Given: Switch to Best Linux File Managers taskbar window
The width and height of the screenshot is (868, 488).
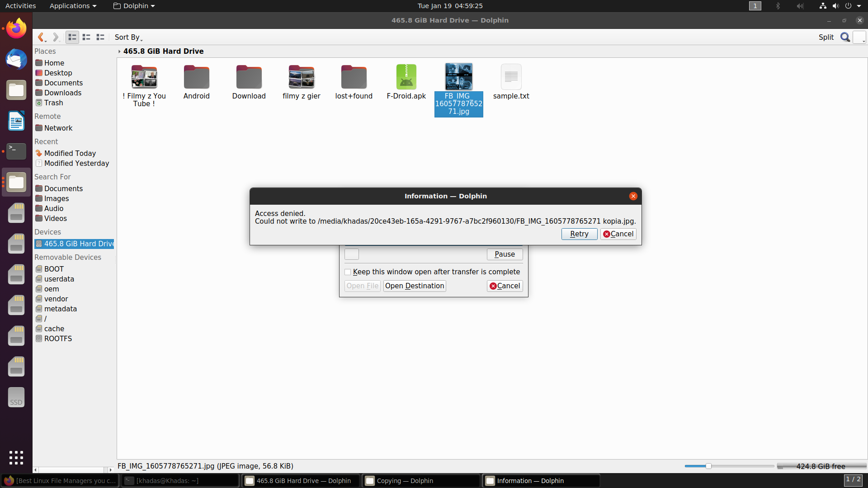Looking at the screenshot, I should pos(60,481).
